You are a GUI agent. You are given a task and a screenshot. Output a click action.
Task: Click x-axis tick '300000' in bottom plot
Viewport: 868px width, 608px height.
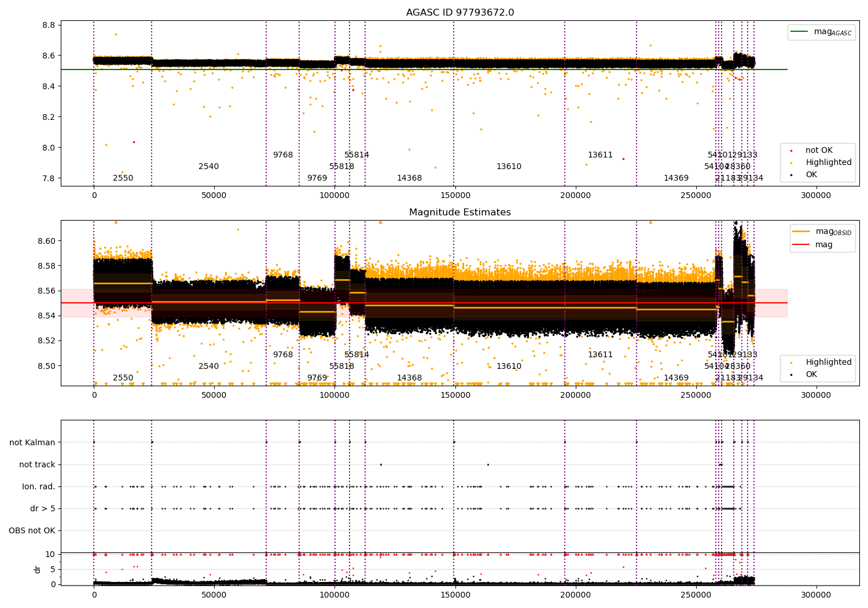[816, 595]
